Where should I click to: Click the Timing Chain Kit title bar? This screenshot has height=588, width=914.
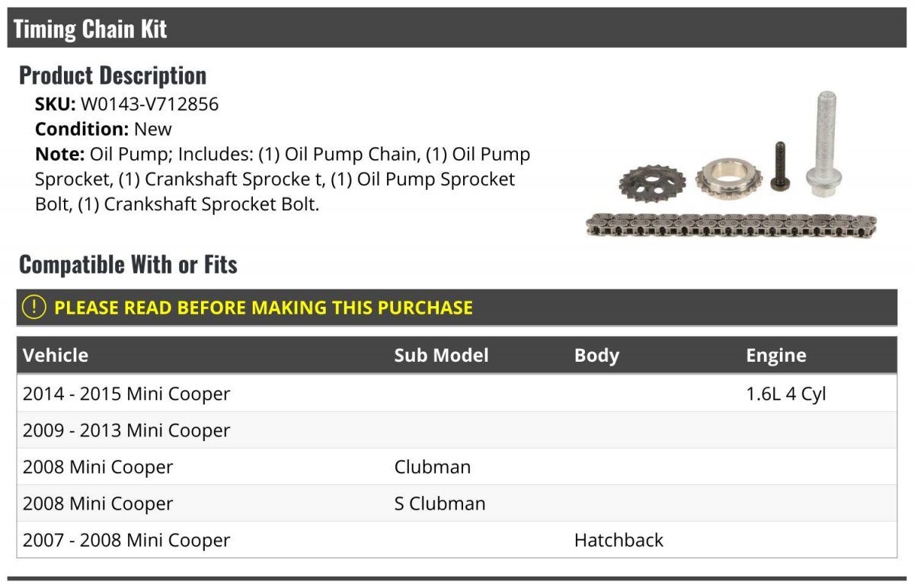pos(457,28)
